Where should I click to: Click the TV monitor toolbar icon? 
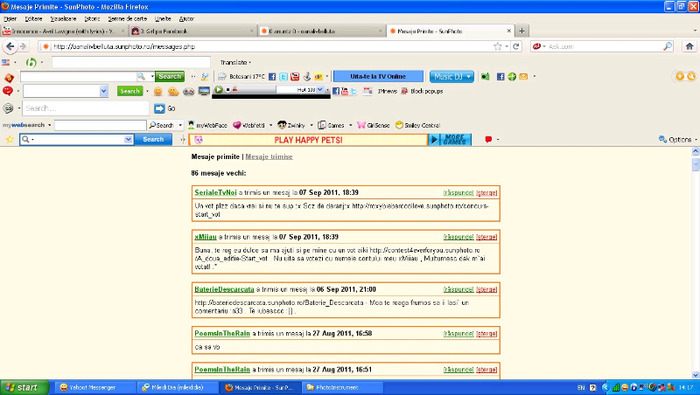tap(204, 91)
